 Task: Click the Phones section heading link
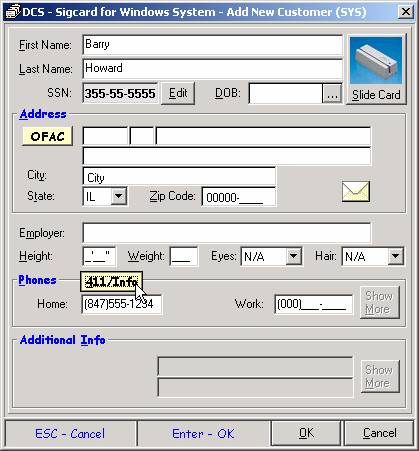pos(37,280)
